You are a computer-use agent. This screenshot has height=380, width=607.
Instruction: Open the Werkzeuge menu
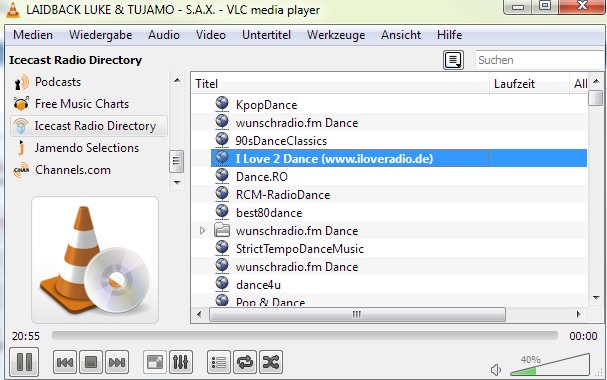pos(336,35)
